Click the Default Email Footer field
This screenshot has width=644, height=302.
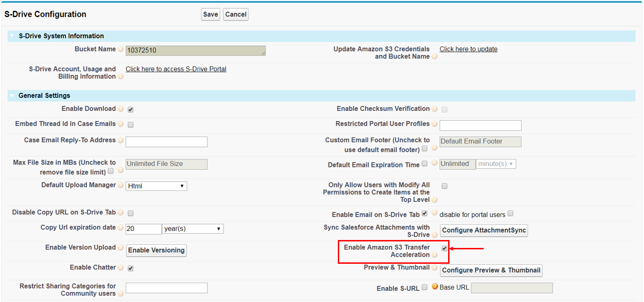(481, 142)
